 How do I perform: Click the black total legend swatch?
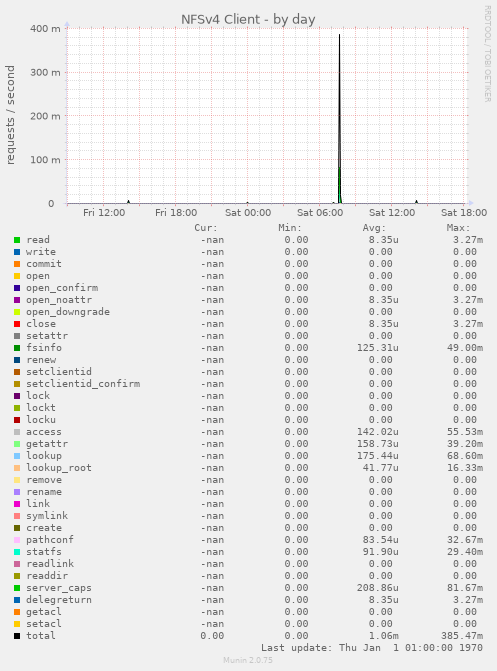pos(17,635)
